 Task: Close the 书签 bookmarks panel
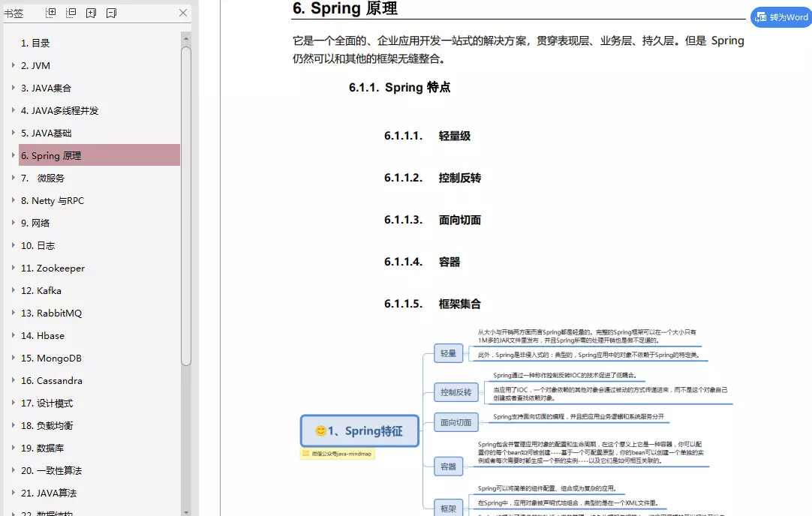[183, 13]
